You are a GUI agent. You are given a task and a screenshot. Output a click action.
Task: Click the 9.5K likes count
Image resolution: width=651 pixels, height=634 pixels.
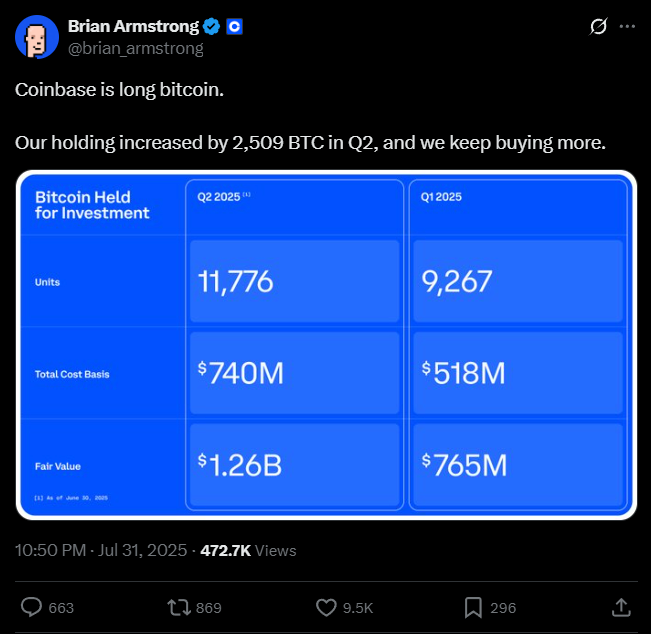point(358,608)
